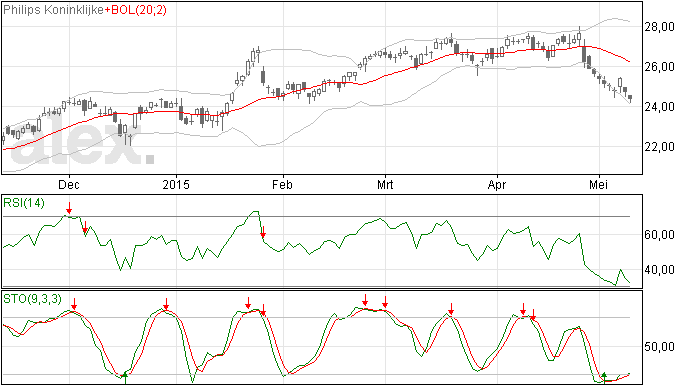Click the STO(9,3,3) indicator label

[32, 299]
